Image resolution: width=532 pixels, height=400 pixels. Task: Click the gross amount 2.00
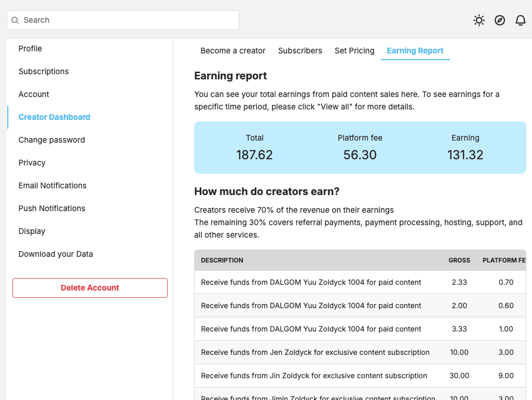coord(459,306)
